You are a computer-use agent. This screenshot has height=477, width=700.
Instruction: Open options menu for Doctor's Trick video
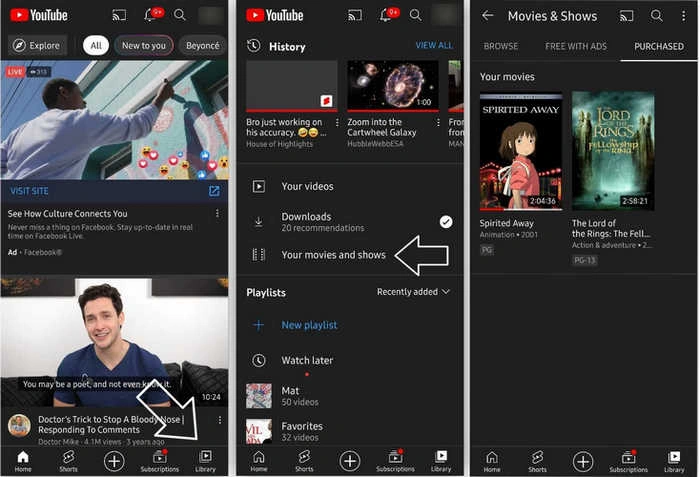coord(220,420)
